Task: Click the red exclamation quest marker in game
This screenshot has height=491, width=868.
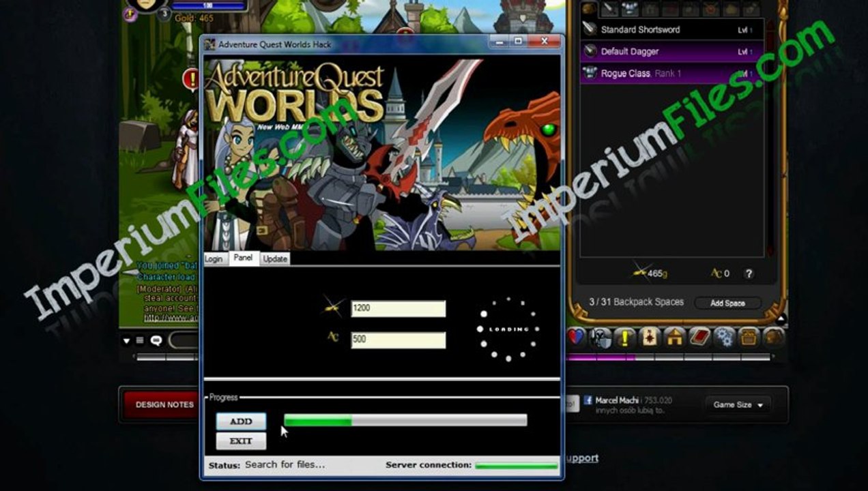Action: (190, 79)
